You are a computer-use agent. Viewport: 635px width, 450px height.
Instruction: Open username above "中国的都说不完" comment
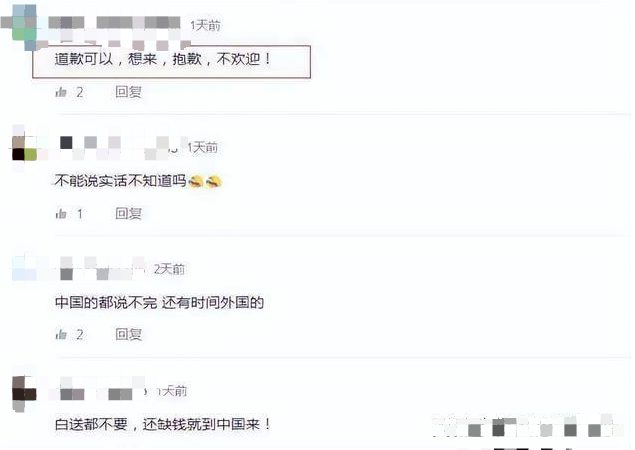point(102,268)
